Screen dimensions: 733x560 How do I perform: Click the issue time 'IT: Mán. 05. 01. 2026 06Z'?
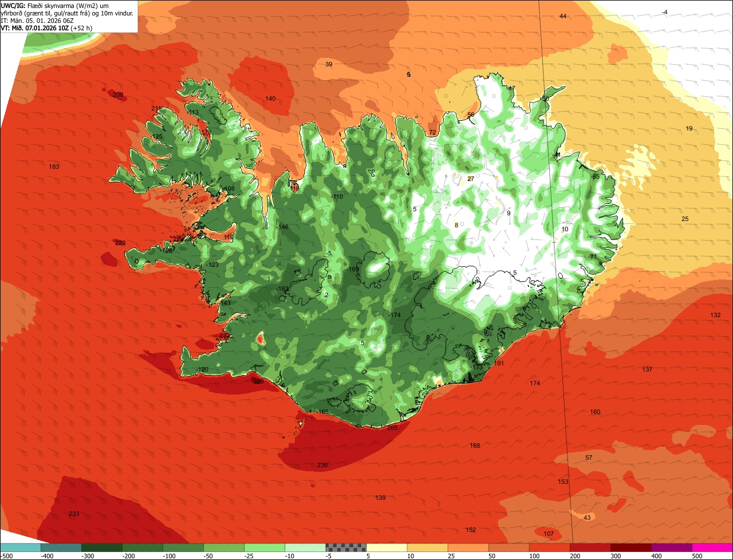[37, 20]
